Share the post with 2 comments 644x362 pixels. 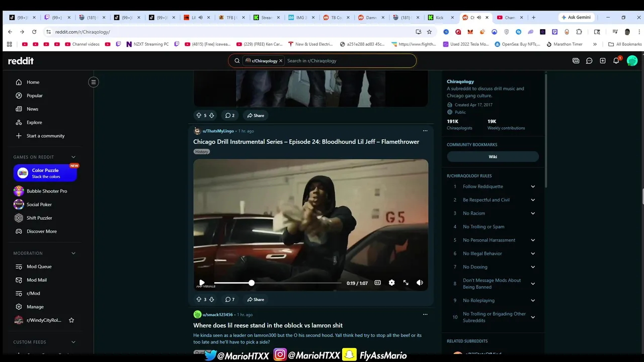pos(256,115)
